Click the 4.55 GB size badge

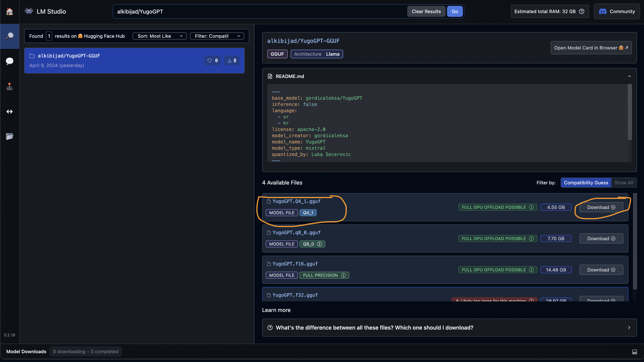[x=556, y=207]
